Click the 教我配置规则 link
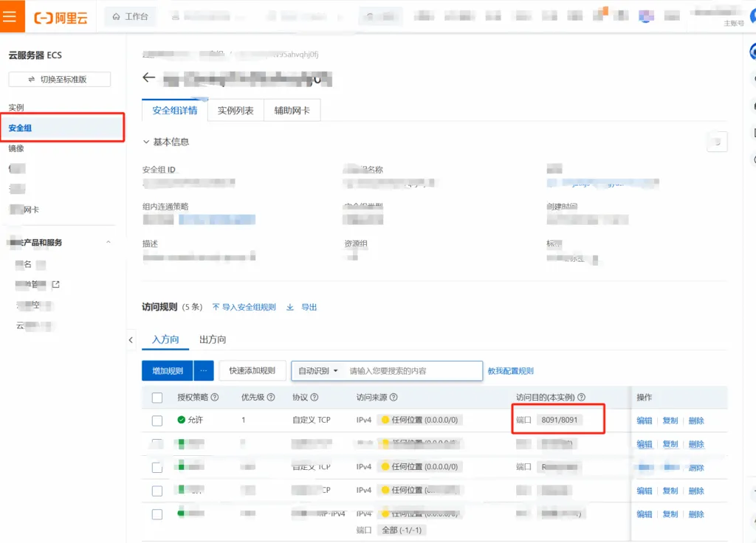This screenshot has height=543, width=756. click(x=511, y=370)
